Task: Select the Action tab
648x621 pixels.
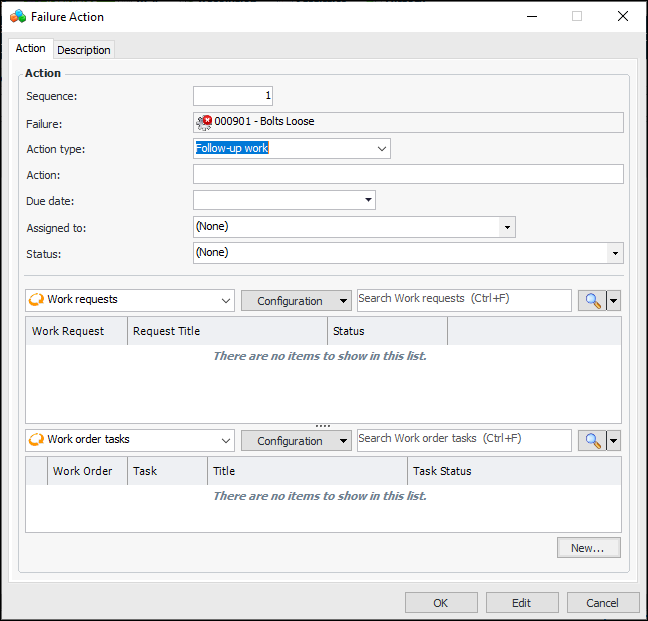Action: click(30, 48)
